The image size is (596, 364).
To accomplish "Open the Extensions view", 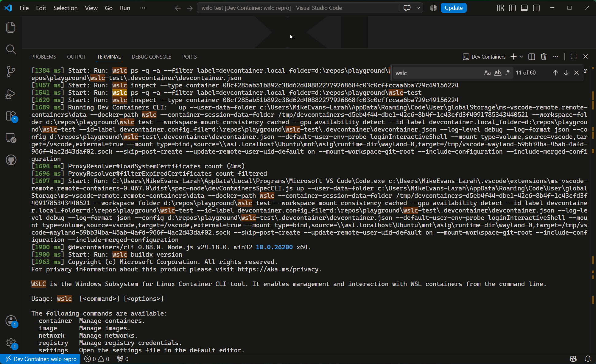I will pyautogui.click(x=11, y=116).
